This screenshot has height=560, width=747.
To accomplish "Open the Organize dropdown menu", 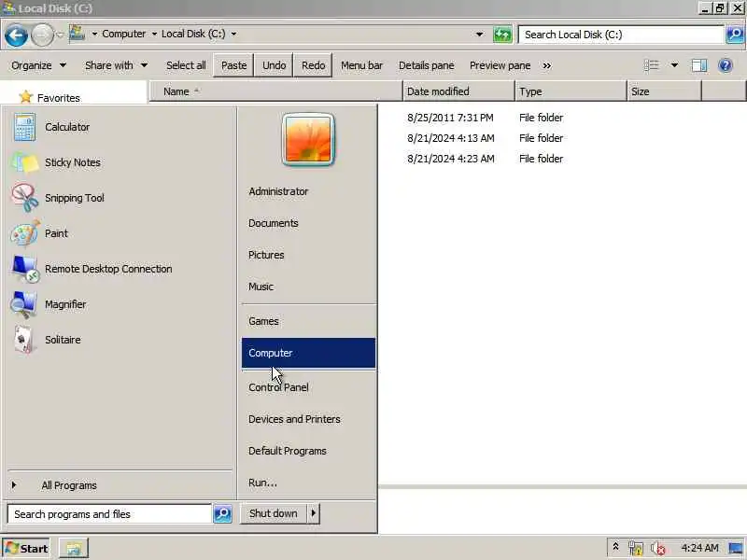I will (38, 65).
